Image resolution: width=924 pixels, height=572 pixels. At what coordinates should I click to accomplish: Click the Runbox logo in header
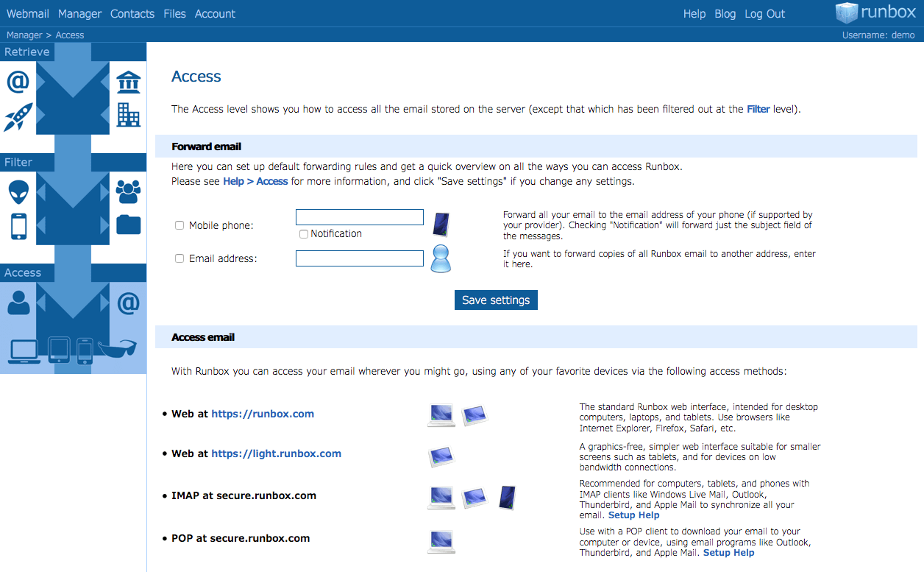[x=875, y=13]
